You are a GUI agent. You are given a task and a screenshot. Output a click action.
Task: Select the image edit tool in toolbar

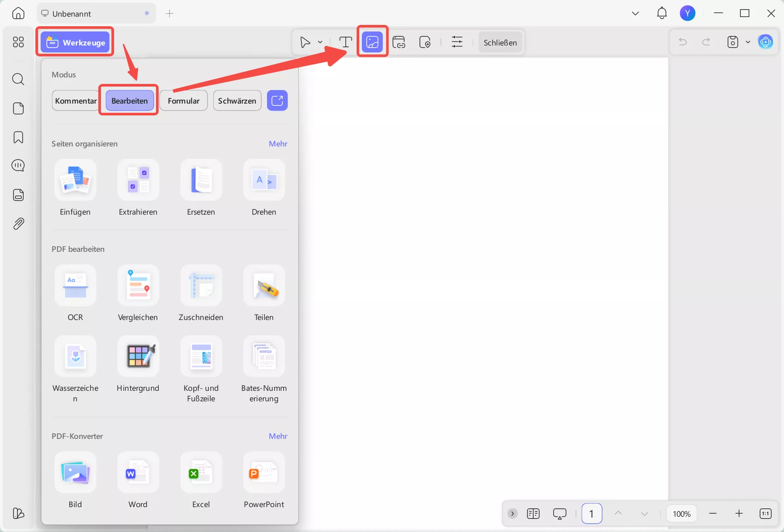tap(372, 42)
